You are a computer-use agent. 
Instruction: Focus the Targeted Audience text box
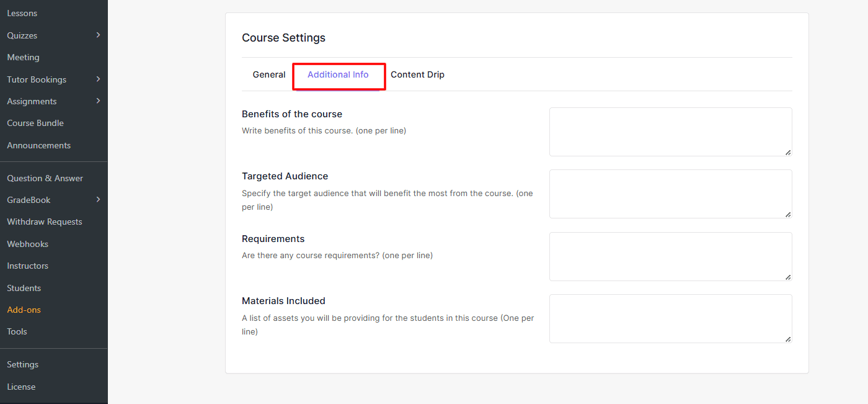pyautogui.click(x=670, y=194)
